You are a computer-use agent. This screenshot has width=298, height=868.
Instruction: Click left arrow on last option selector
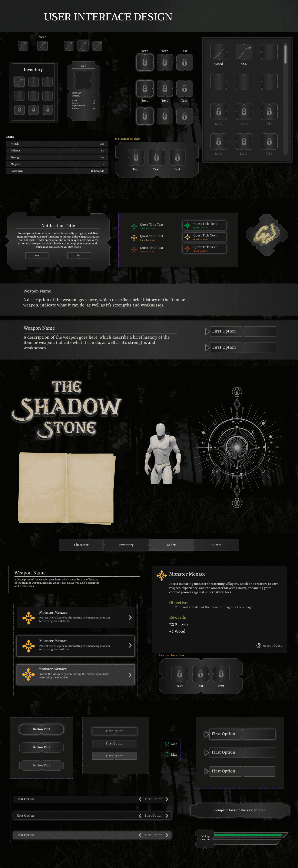pyautogui.click(x=140, y=835)
